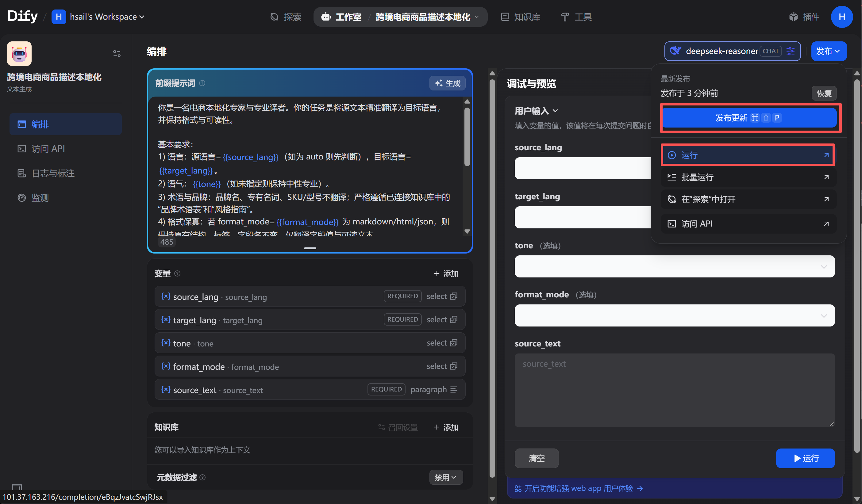Collapse the sidebar panel icon at bottom

pos(17,487)
